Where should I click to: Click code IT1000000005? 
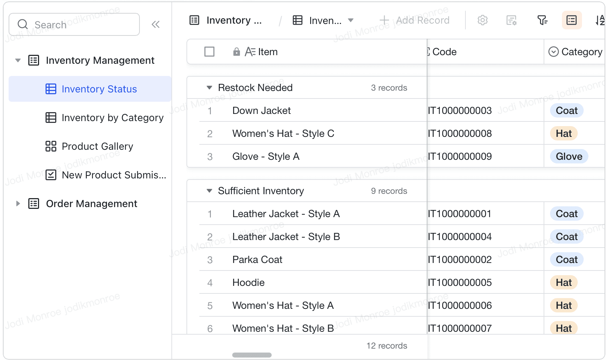[459, 282]
